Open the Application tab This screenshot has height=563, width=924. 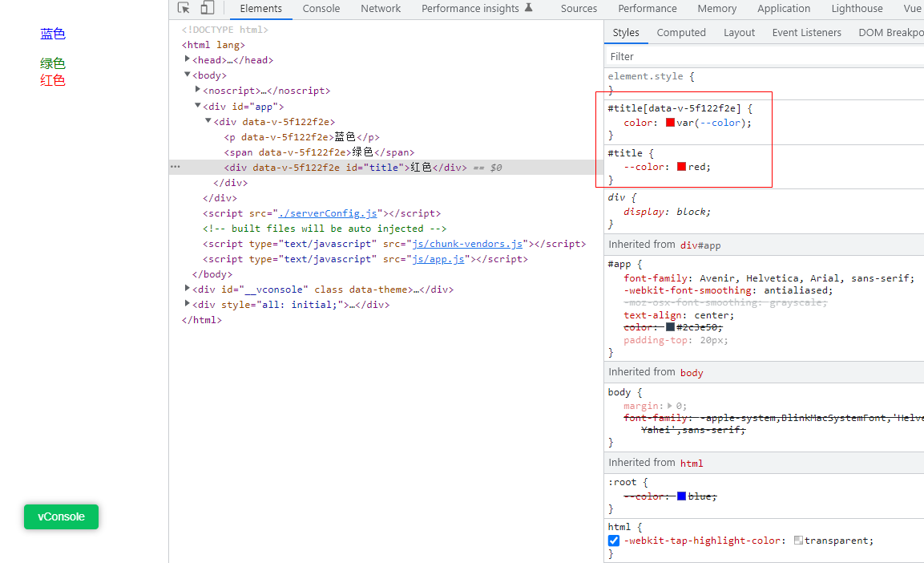(784, 8)
